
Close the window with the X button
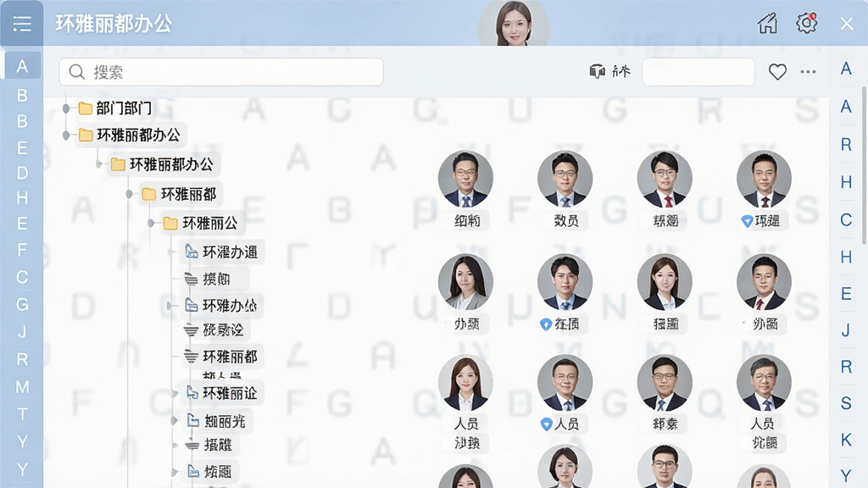[x=847, y=24]
